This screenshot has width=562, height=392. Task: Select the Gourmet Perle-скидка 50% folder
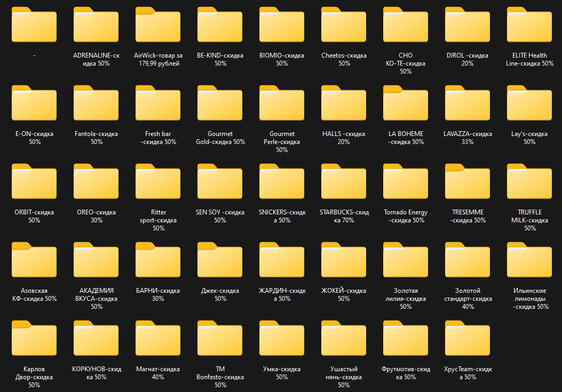282,103
